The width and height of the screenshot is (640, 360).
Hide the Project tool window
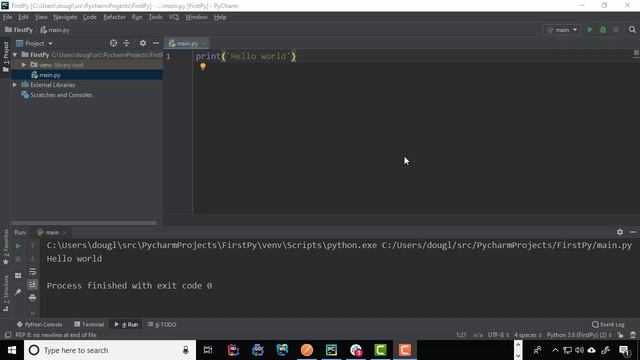pos(156,43)
